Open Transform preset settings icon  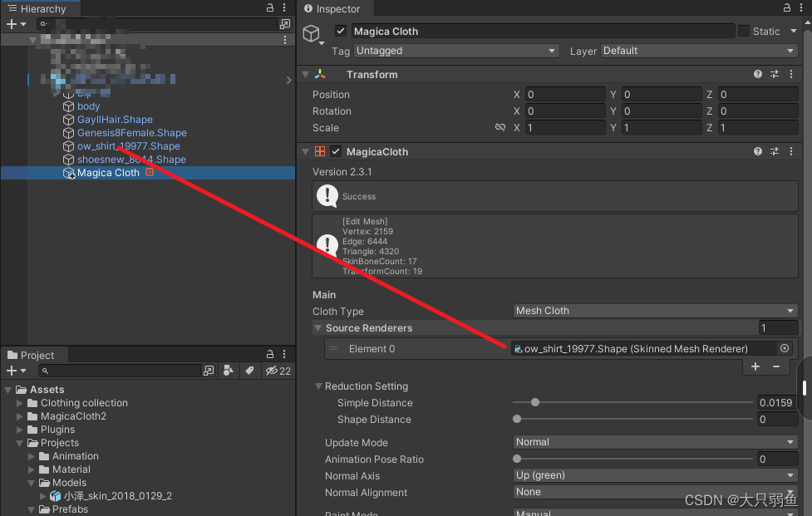[x=775, y=75]
